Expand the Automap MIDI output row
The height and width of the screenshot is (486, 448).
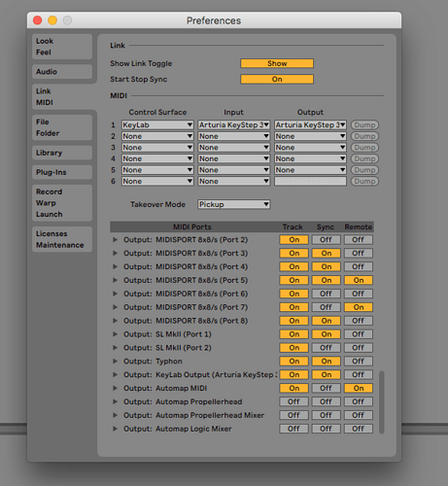115,388
